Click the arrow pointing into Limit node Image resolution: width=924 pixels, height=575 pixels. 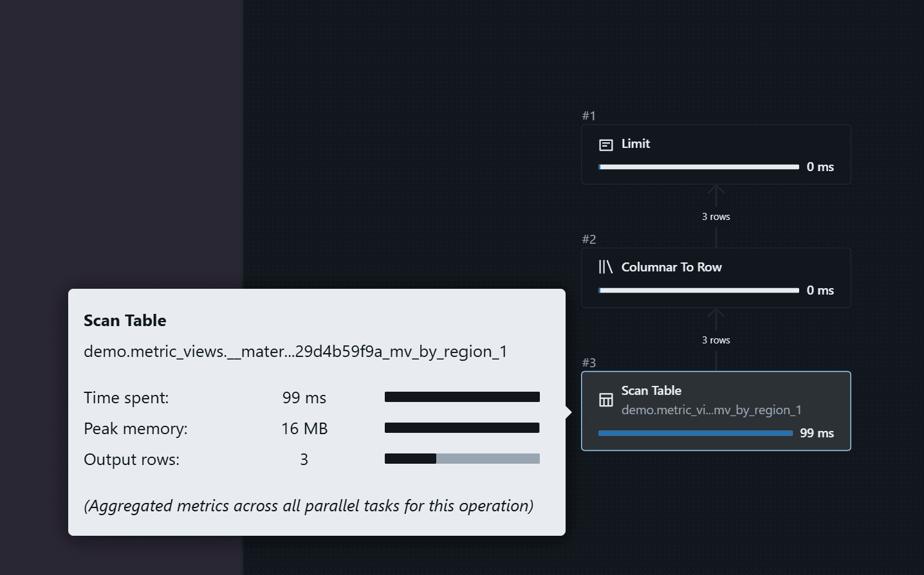[716, 192]
